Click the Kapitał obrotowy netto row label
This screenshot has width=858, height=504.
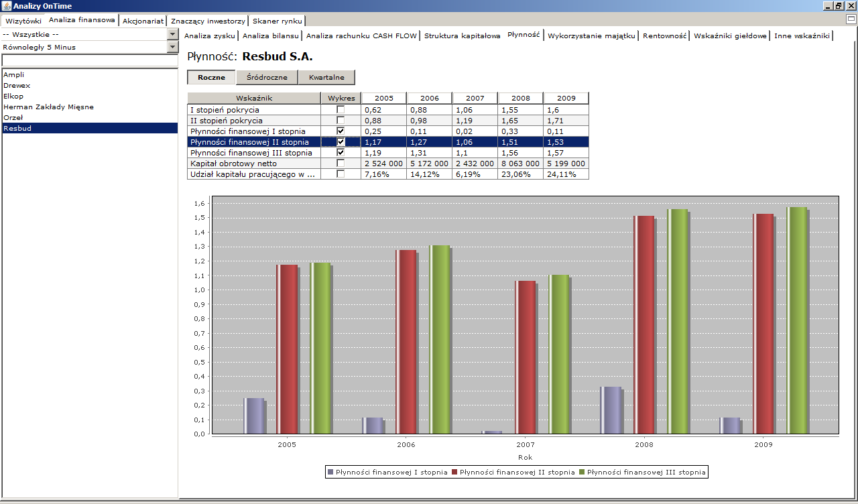tap(233, 164)
